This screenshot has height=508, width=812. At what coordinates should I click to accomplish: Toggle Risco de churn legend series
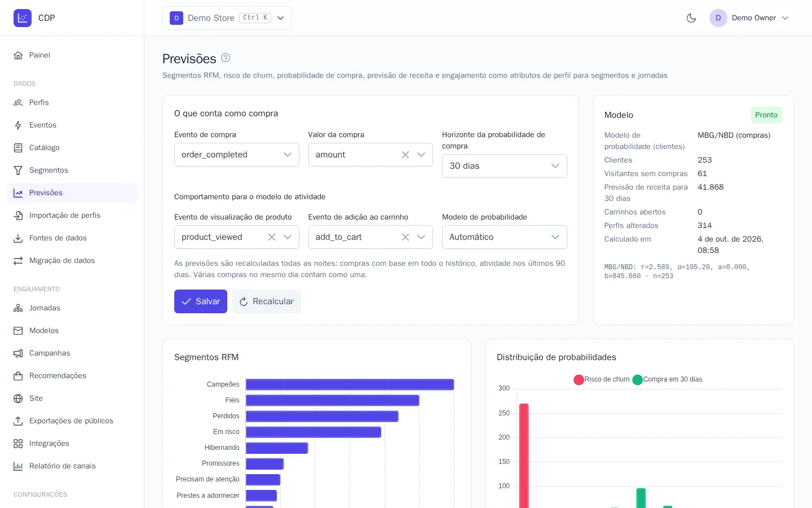(x=602, y=379)
